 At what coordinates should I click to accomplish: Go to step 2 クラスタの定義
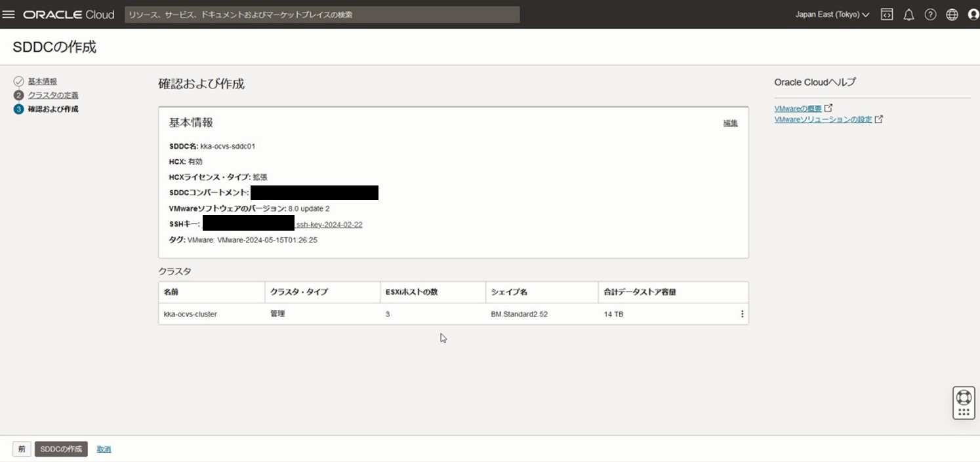[52, 95]
